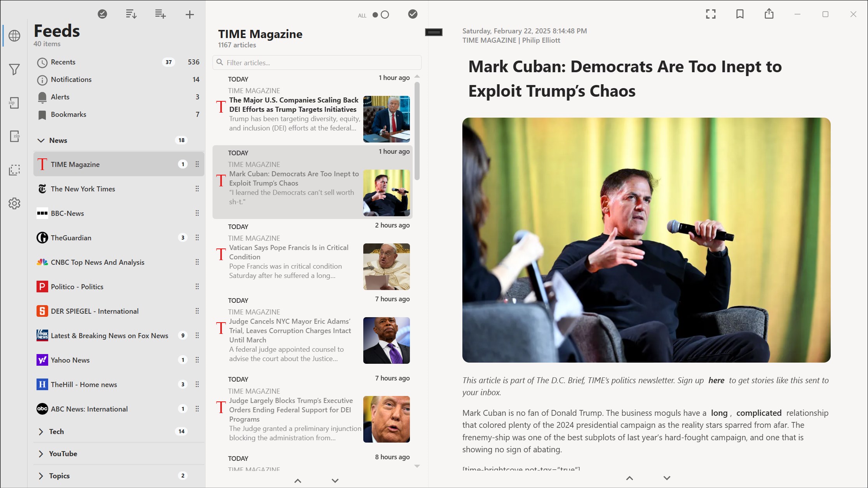Mark all feeds read in Feeds header

coord(102,14)
